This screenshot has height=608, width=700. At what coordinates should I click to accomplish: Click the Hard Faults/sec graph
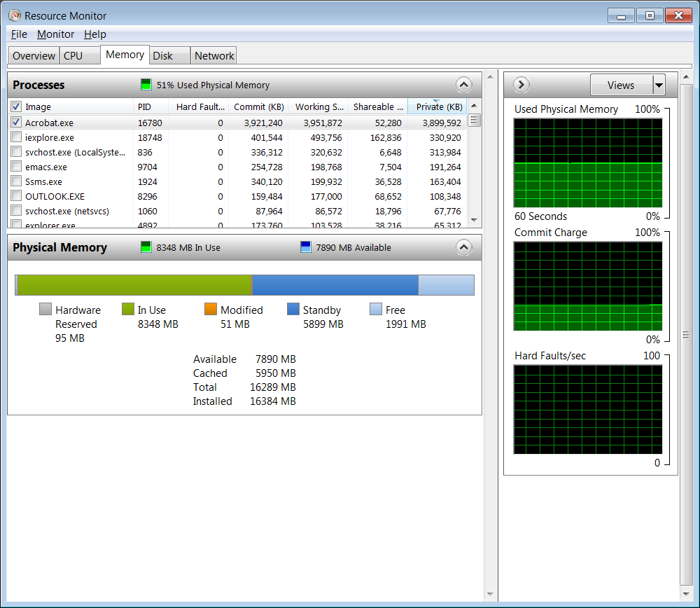click(x=588, y=409)
